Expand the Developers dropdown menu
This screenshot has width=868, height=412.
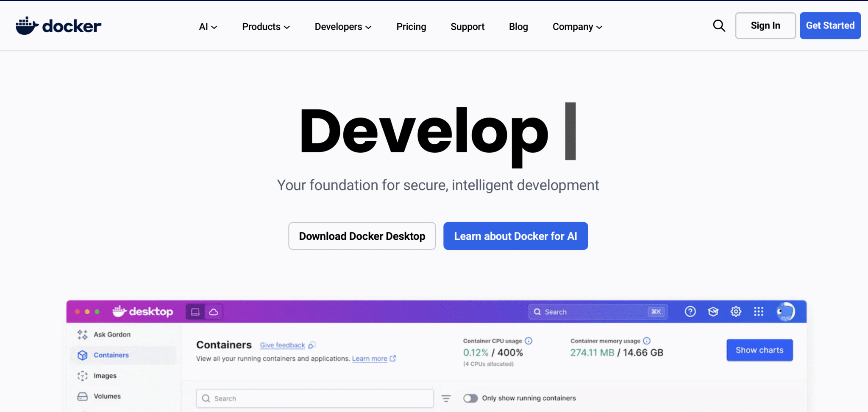pos(343,27)
